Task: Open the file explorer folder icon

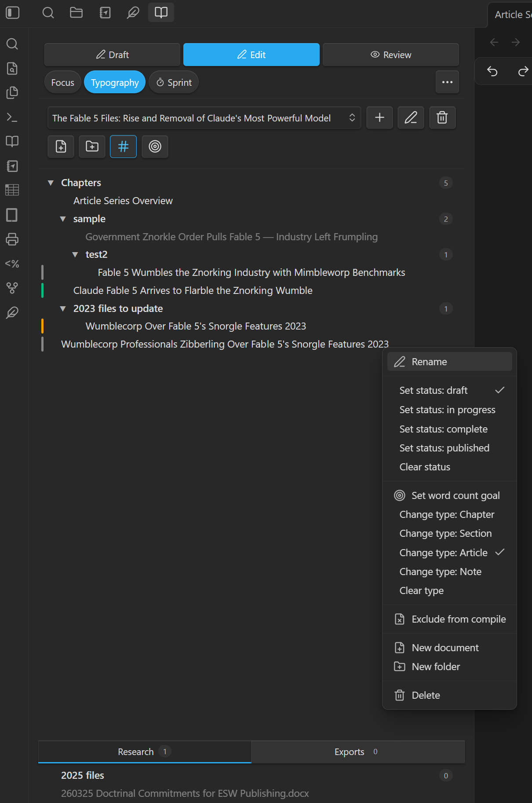Action: click(77, 13)
